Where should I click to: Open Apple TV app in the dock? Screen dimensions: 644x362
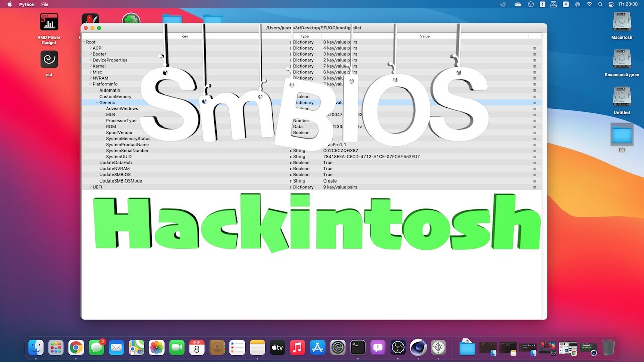pyautogui.click(x=277, y=347)
